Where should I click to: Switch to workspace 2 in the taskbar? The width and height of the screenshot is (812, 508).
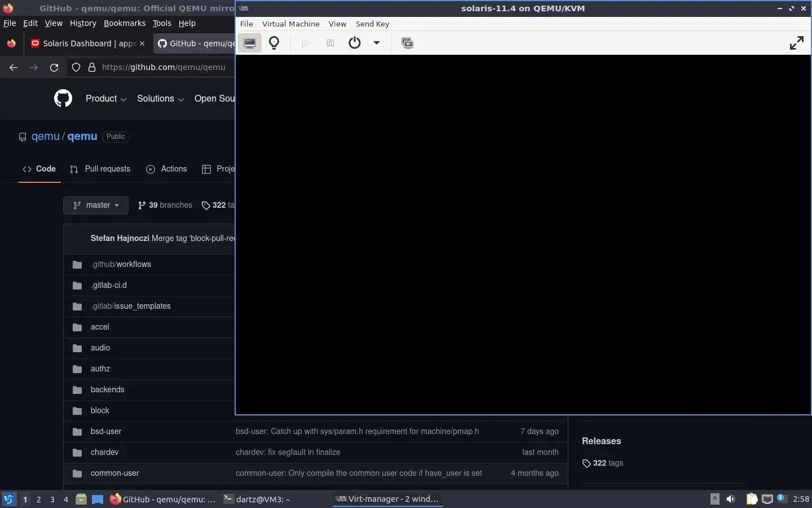[x=38, y=499]
